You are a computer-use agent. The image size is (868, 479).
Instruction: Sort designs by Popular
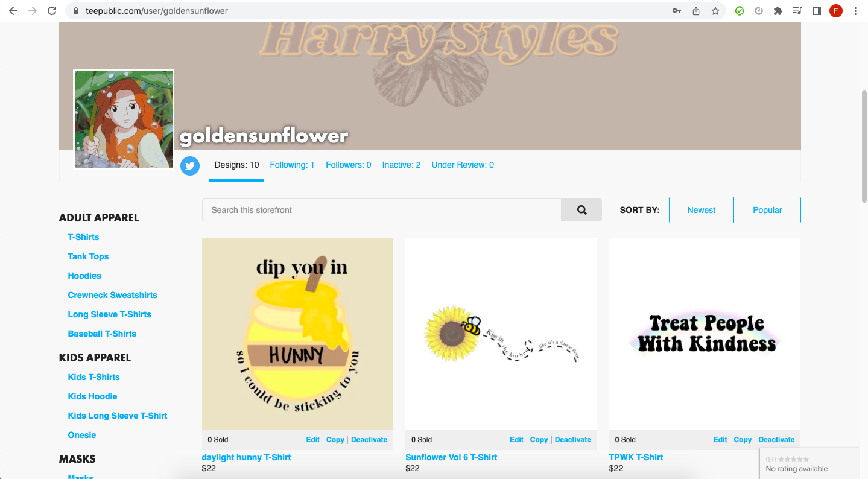tap(767, 210)
